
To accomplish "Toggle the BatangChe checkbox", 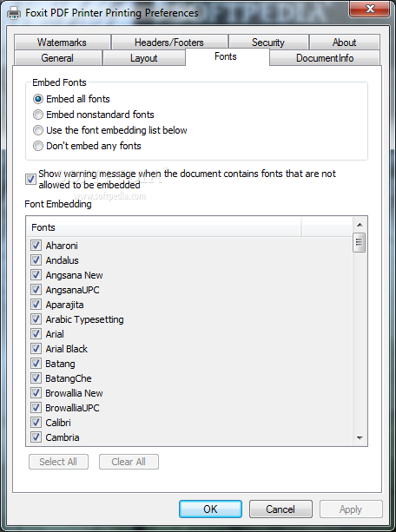I will [x=36, y=378].
